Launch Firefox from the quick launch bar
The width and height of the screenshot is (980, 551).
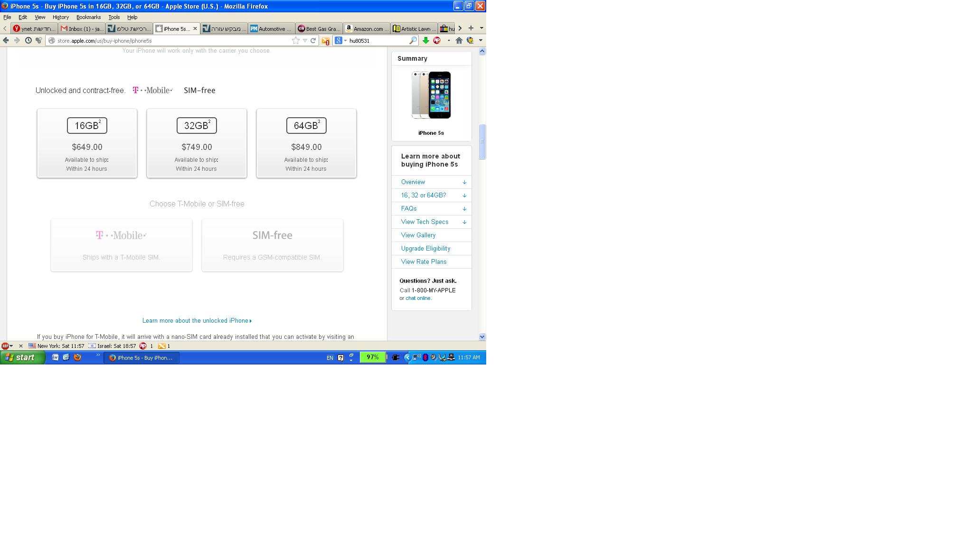pyautogui.click(x=77, y=357)
